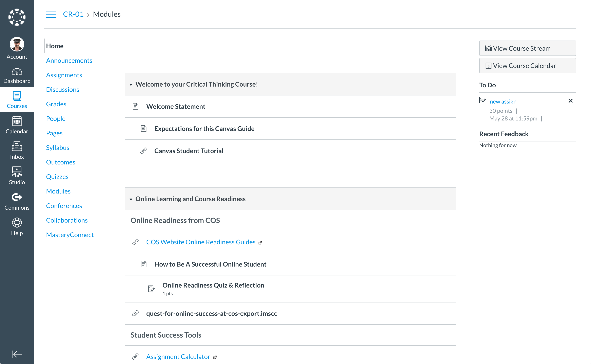Toggle the course navigation hamburger menu
Viewport: 591px width, 364px height.
point(51,15)
